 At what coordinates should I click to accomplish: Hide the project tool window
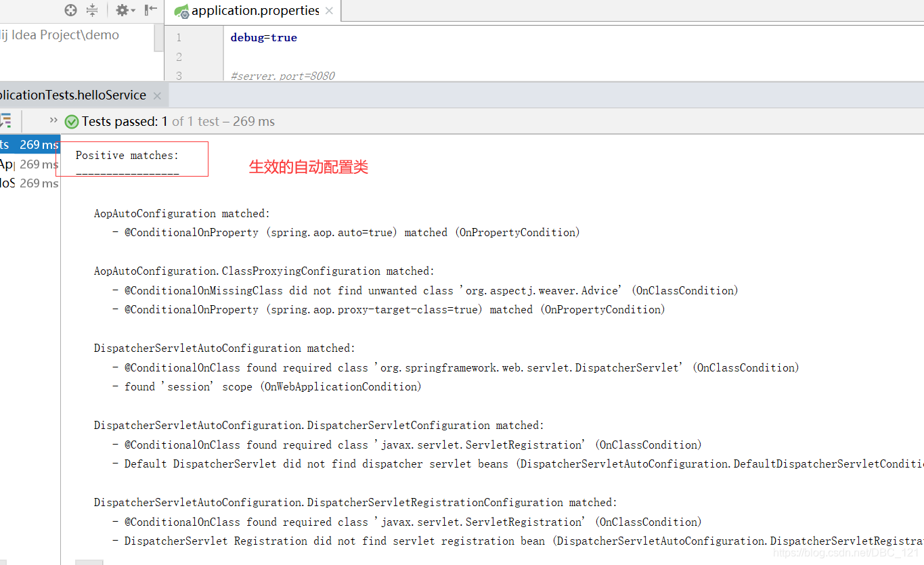pos(151,10)
